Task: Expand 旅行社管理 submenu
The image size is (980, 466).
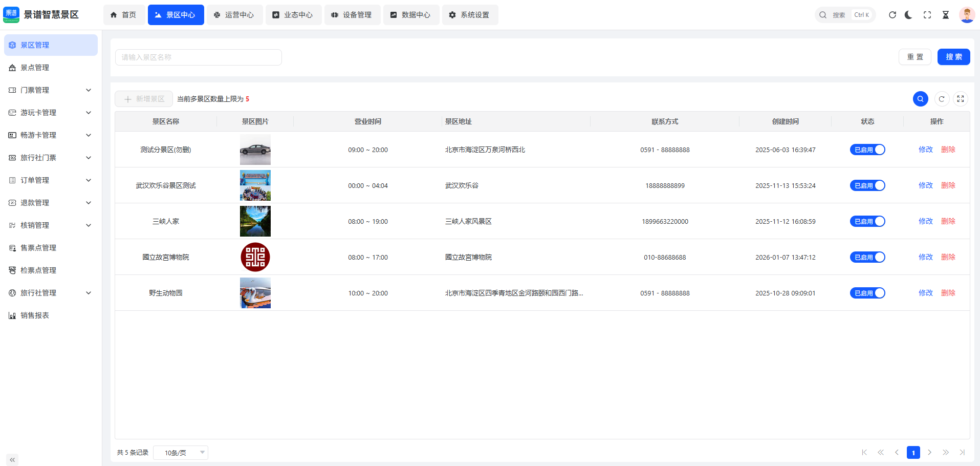Action: (51, 293)
